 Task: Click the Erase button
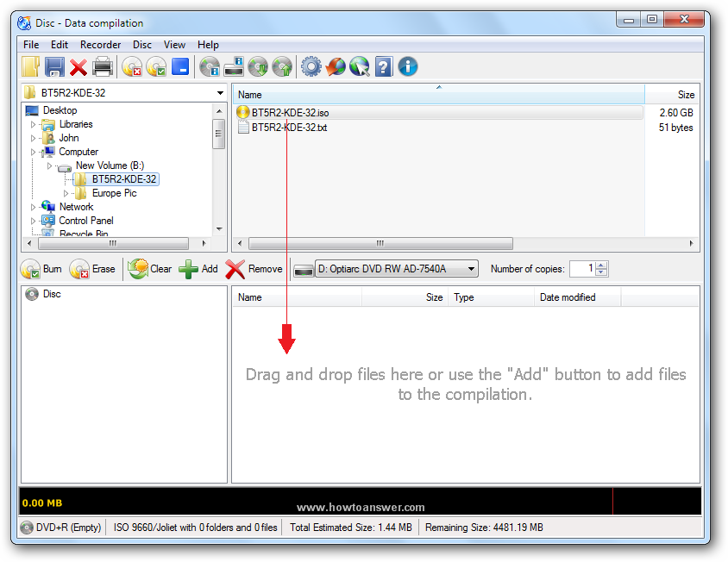(x=92, y=269)
